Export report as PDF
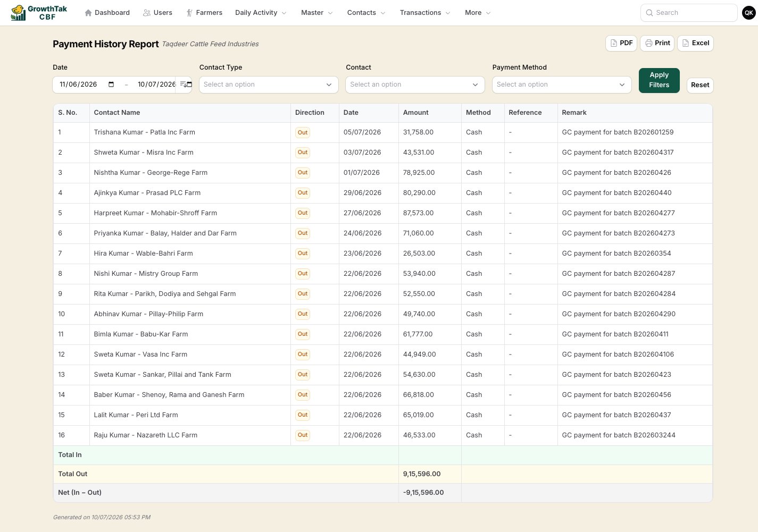 point(621,43)
